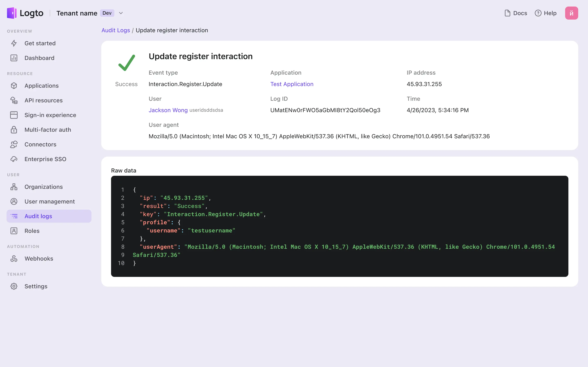This screenshot has width=588, height=367.
Task: Click the Jackson Wong user profile link
Action: click(168, 110)
